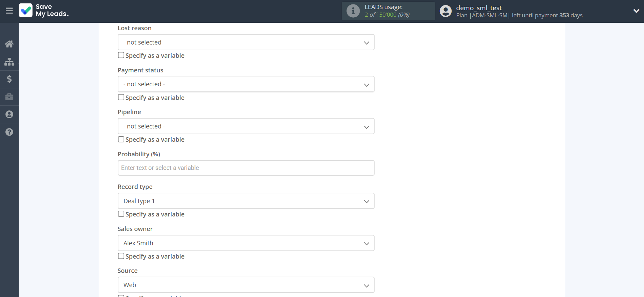Viewport: 644px width, 297px height.
Task: Expand the account menu chevron
Action: (x=636, y=11)
